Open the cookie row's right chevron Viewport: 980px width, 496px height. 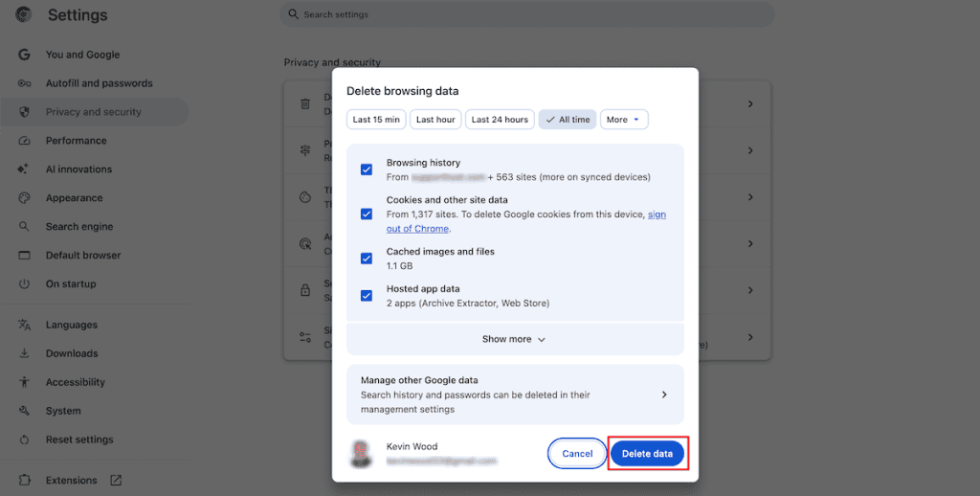[x=750, y=197]
